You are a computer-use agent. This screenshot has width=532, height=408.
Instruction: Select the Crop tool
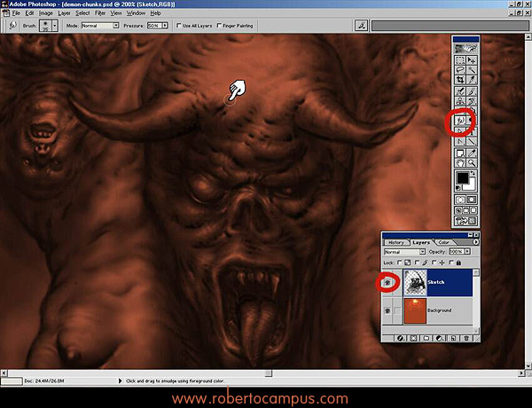pyautogui.click(x=460, y=80)
